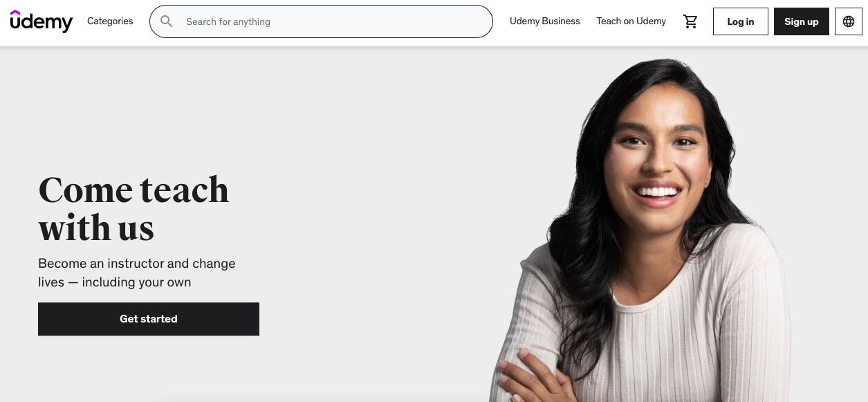Click the Udemy logo
This screenshot has height=402, width=868.
[41, 21]
